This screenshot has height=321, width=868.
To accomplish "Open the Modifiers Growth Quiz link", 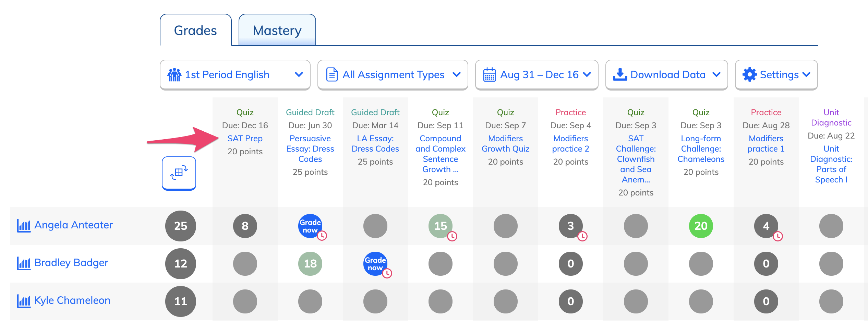I will pos(506,144).
